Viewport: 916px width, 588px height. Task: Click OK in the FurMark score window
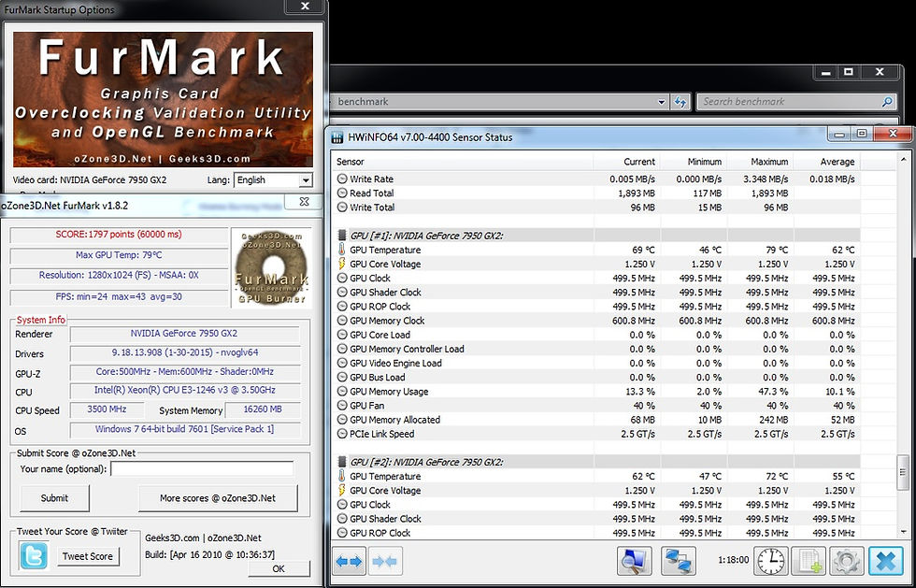tap(279, 568)
